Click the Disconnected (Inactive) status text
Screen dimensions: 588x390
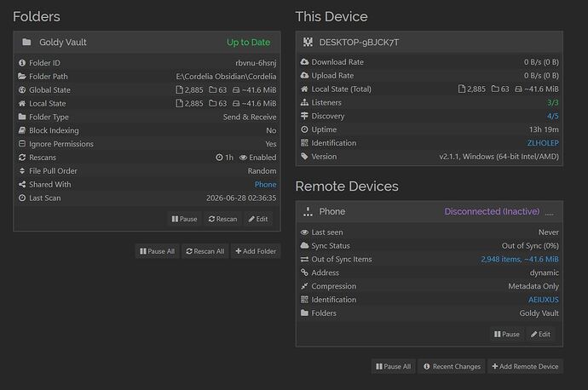[x=492, y=212]
